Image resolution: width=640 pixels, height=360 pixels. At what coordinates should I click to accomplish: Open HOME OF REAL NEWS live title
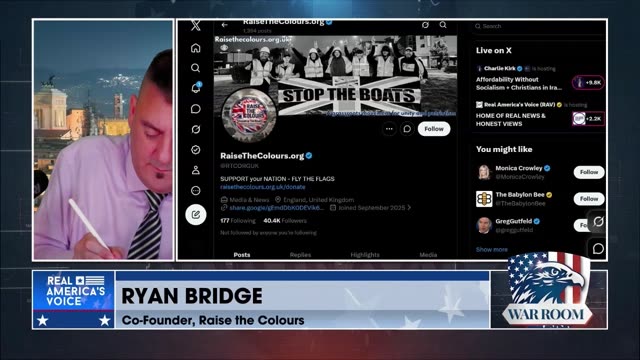point(511,120)
